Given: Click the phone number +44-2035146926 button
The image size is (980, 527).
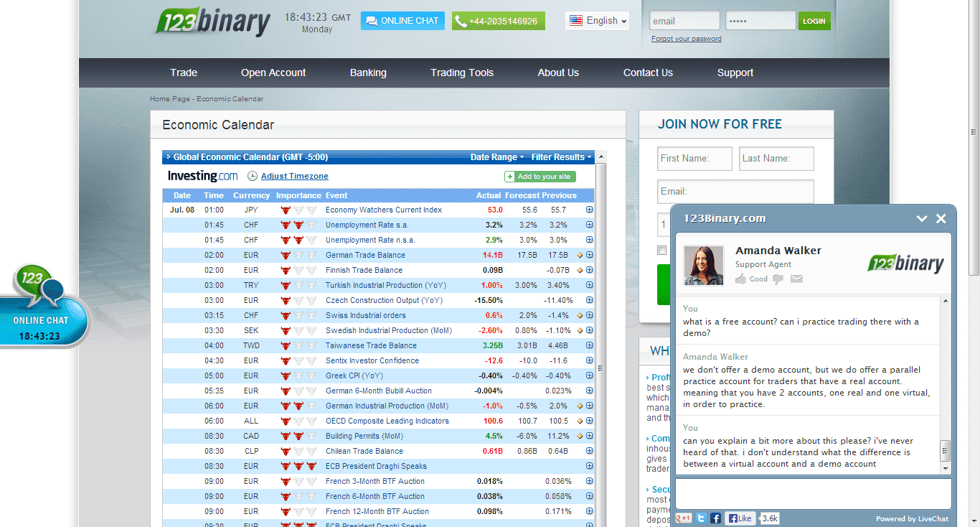Looking at the screenshot, I should pos(499,21).
